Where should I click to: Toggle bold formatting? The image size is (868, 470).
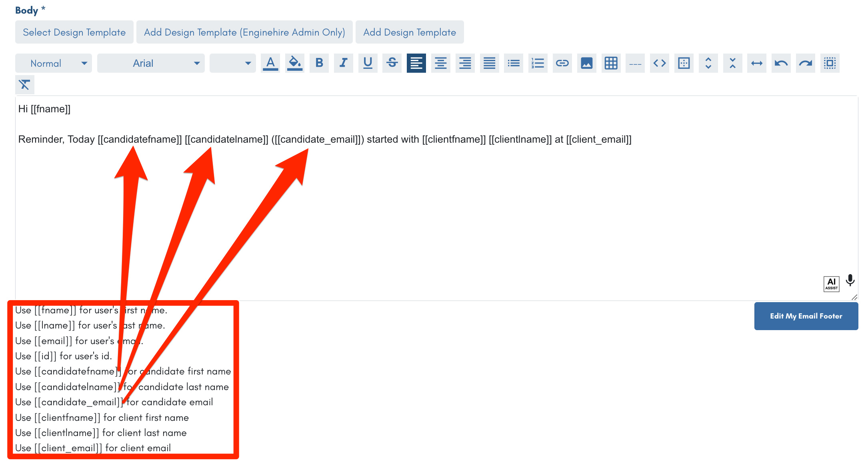click(x=319, y=63)
